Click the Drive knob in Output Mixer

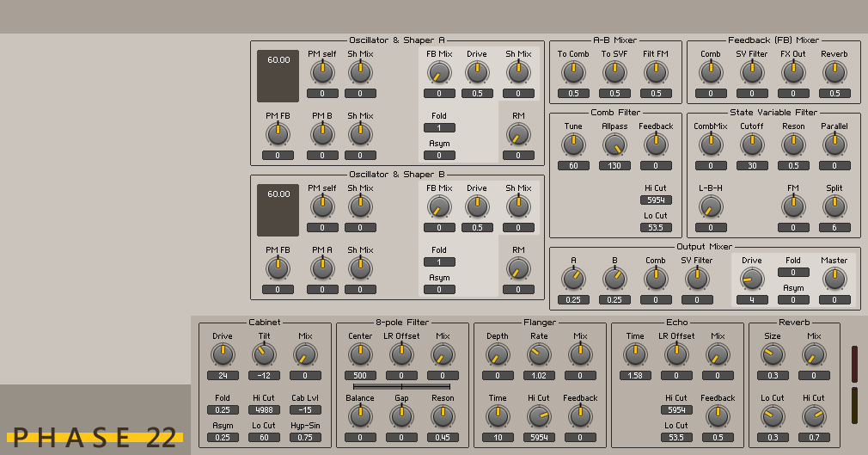[x=752, y=279]
